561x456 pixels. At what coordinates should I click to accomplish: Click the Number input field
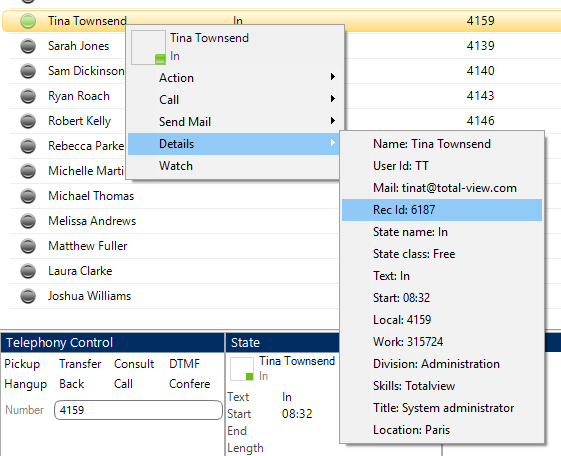[138, 410]
